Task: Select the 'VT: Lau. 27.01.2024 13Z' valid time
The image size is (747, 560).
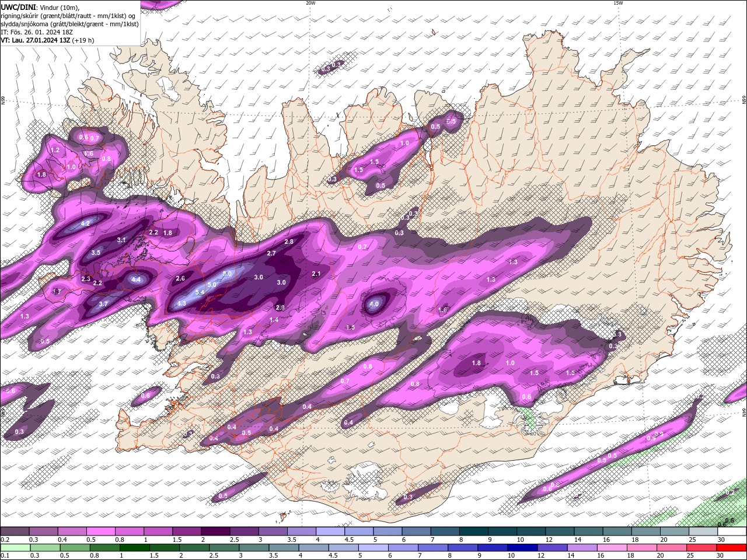Action: click(x=35, y=40)
